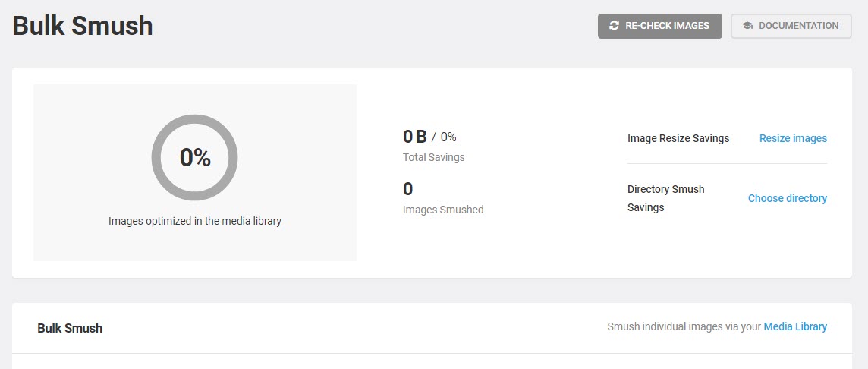Open the Documentation button label
The height and width of the screenshot is (369, 868).
(x=798, y=26)
